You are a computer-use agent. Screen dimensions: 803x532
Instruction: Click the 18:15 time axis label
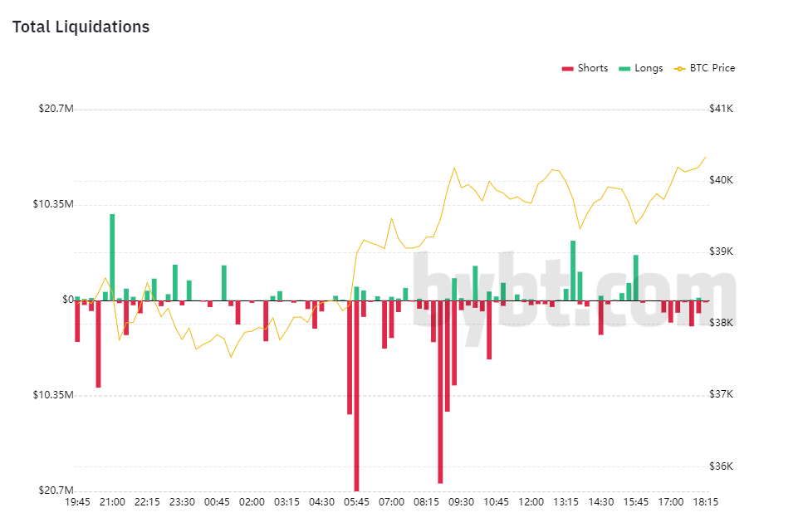point(706,502)
